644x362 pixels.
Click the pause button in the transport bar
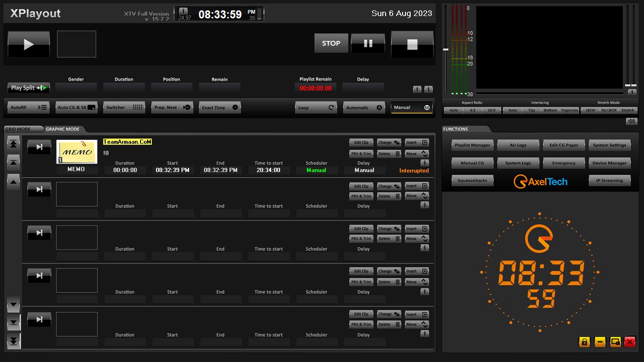point(368,43)
